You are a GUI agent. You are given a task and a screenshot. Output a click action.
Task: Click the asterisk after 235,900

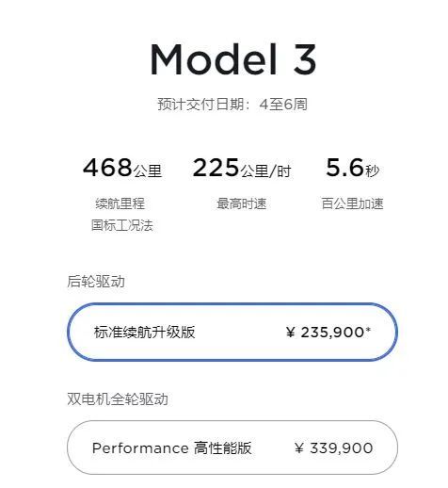tap(368, 330)
